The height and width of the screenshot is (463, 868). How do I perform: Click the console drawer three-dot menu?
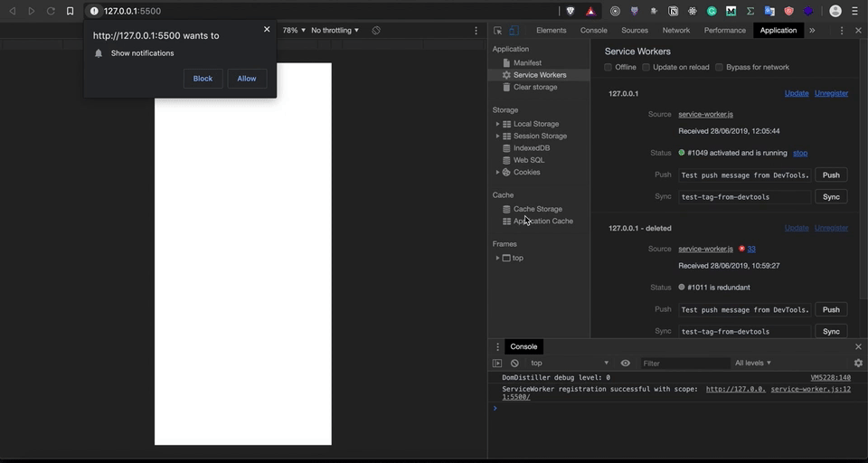point(497,346)
